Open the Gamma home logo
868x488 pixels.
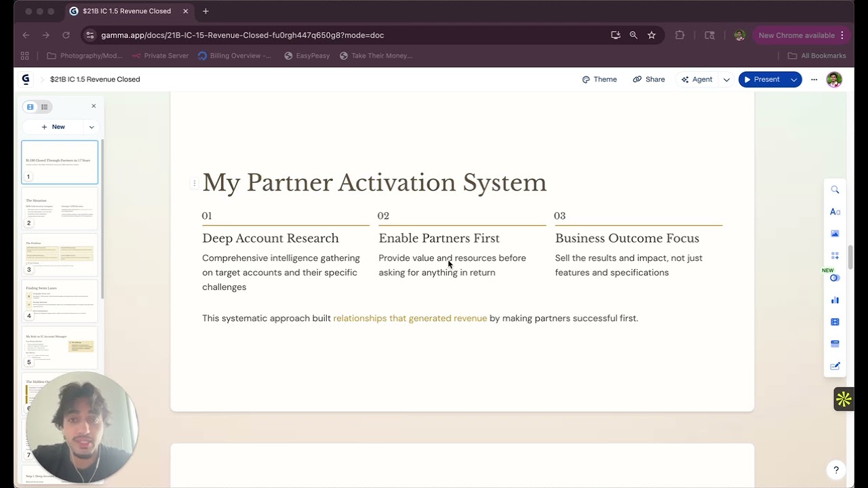click(x=26, y=79)
